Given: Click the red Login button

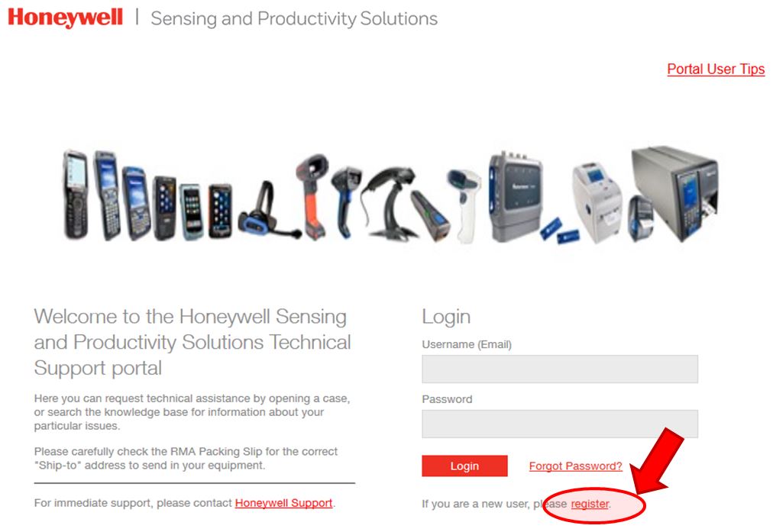Looking at the screenshot, I should [x=464, y=466].
